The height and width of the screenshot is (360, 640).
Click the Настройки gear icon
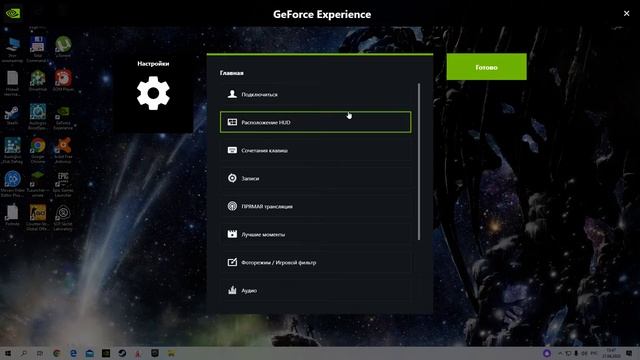click(x=153, y=93)
